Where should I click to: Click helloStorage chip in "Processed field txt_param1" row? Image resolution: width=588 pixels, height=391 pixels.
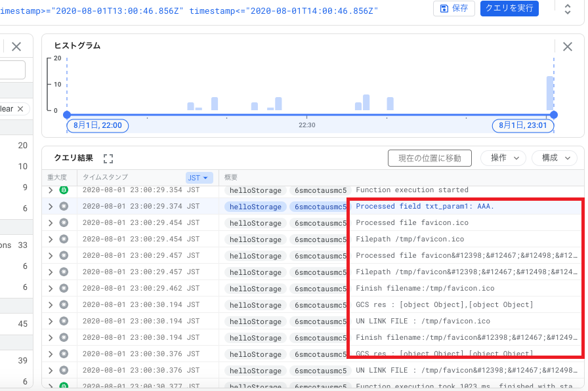pos(255,207)
